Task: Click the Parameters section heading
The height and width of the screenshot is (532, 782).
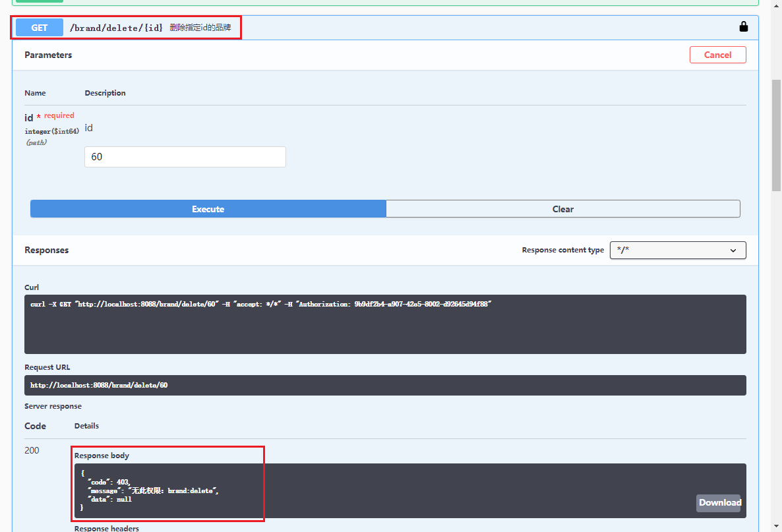Action: click(x=48, y=55)
